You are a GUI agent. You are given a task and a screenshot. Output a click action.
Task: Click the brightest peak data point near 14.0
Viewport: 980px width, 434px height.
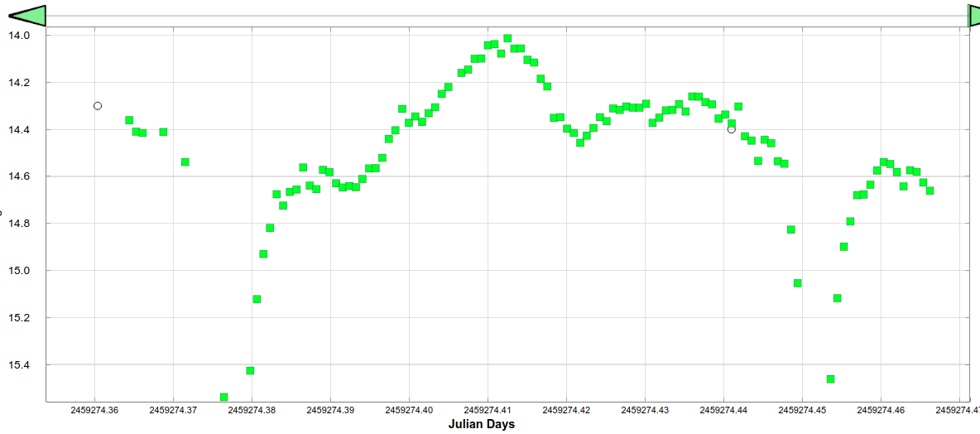coord(507,39)
